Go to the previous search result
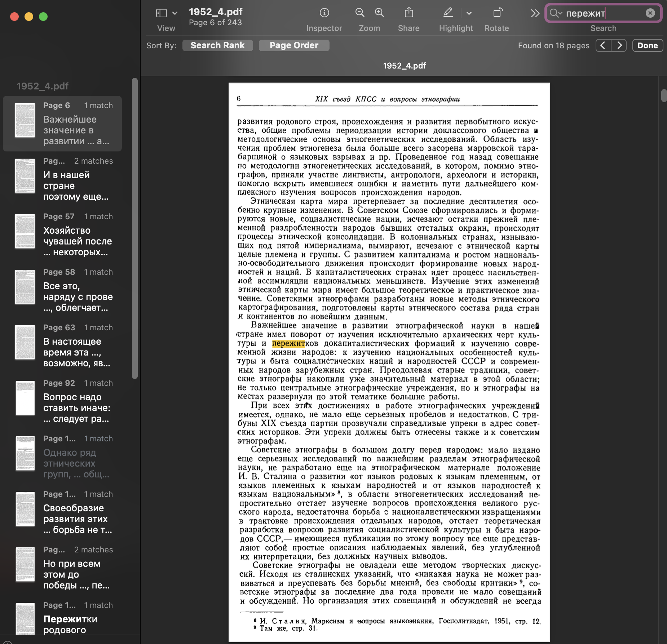This screenshot has width=667, height=644. pos(604,45)
